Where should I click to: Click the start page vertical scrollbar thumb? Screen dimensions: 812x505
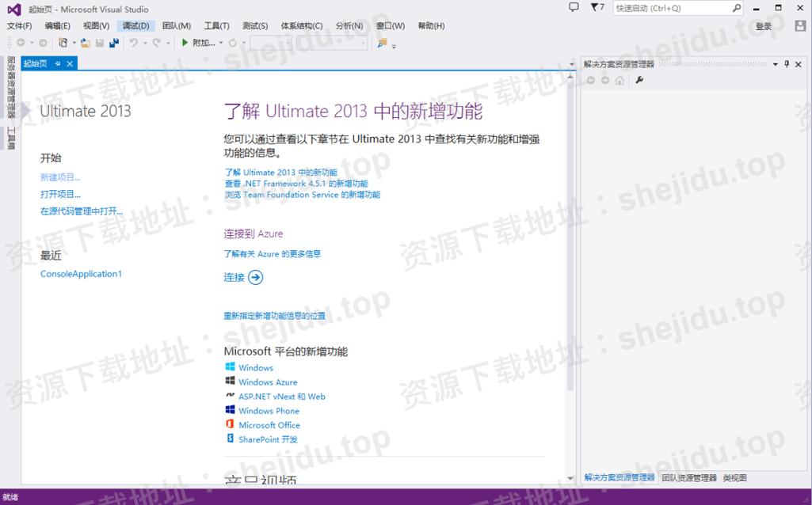[x=570, y=238]
